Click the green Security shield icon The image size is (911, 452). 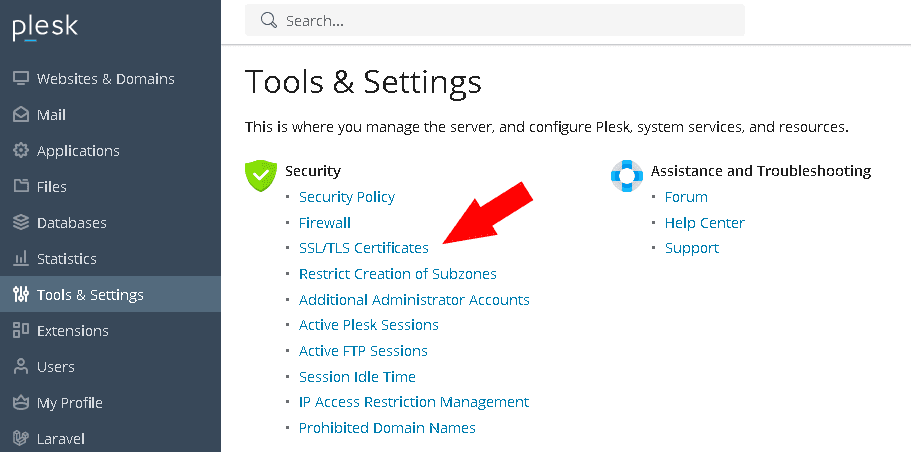tap(261, 176)
